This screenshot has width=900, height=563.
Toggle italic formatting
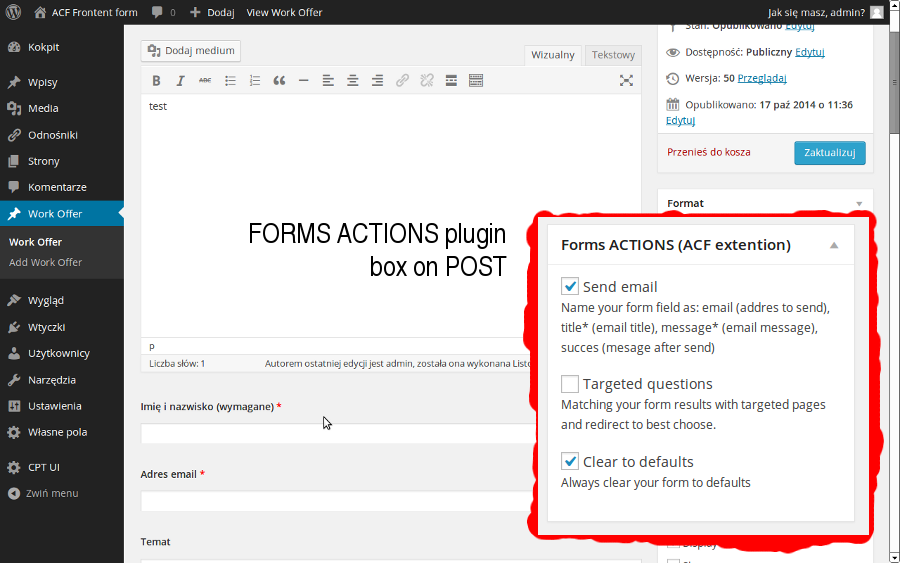180,81
